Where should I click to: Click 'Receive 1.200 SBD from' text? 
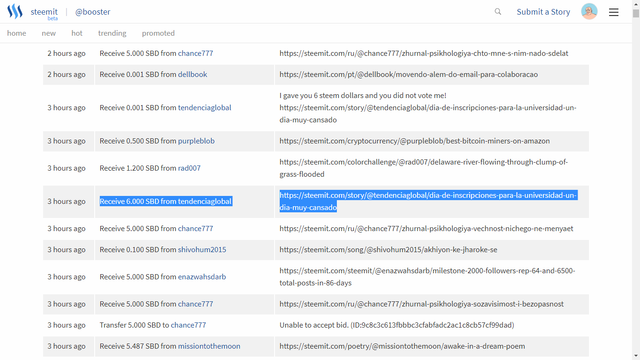coord(138,168)
